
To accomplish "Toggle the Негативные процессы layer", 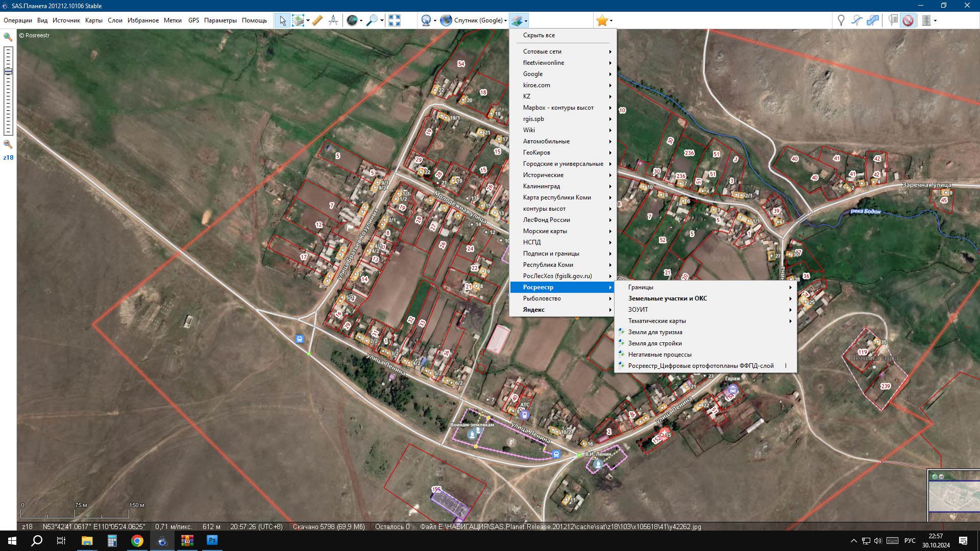I will pyautogui.click(x=659, y=355).
